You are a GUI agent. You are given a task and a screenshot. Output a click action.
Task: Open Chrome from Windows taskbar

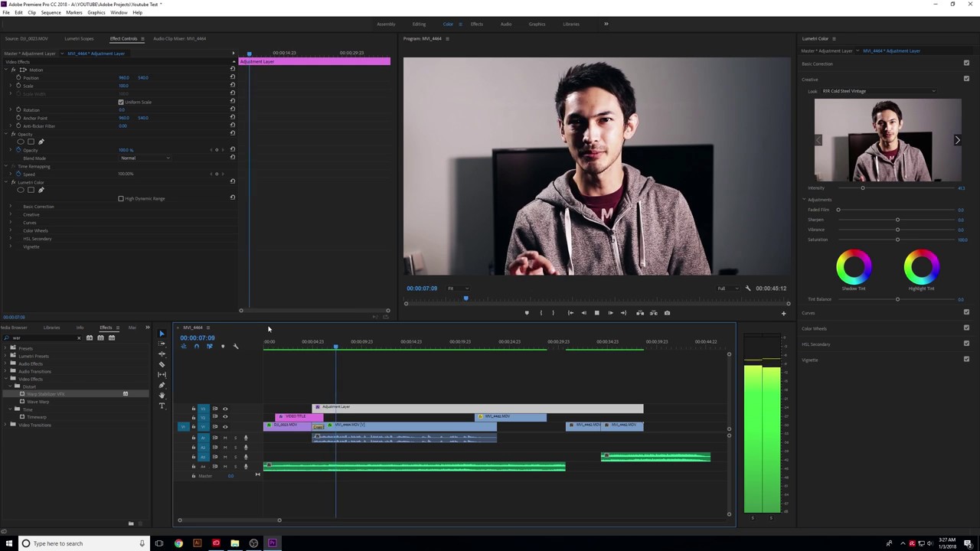point(178,543)
